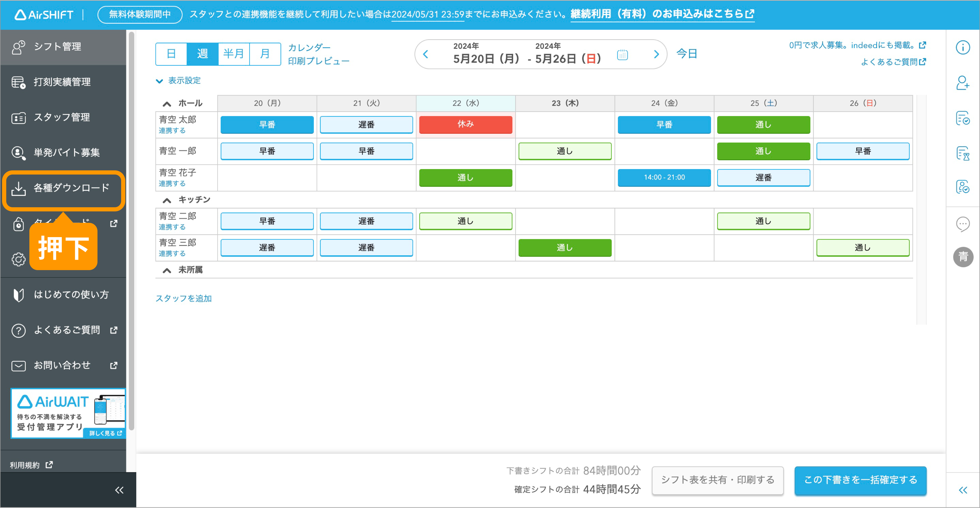Click 連携する under 青空 太郎
Screen dimensions: 980x508
(172, 131)
